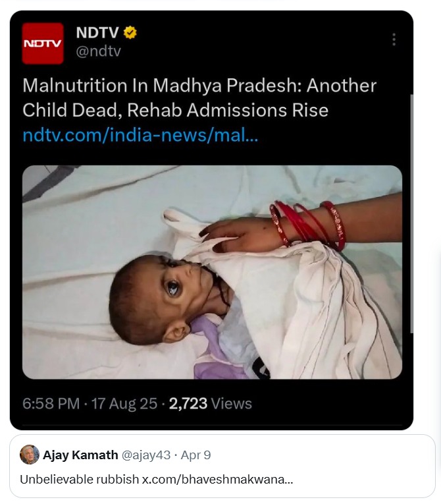Viewport: 441px width, 504px height.
Task: Click the word Views beside the count
Action: click(232, 403)
